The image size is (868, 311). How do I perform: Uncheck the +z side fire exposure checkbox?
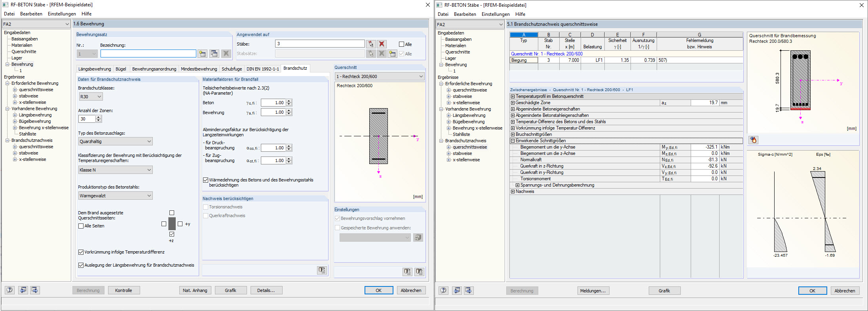click(172, 234)
